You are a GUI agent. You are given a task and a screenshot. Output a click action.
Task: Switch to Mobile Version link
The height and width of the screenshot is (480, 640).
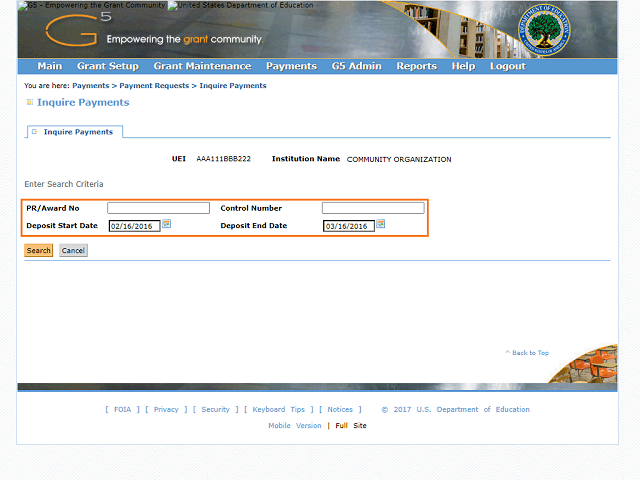pyautogui.click(x=295, y=425)
